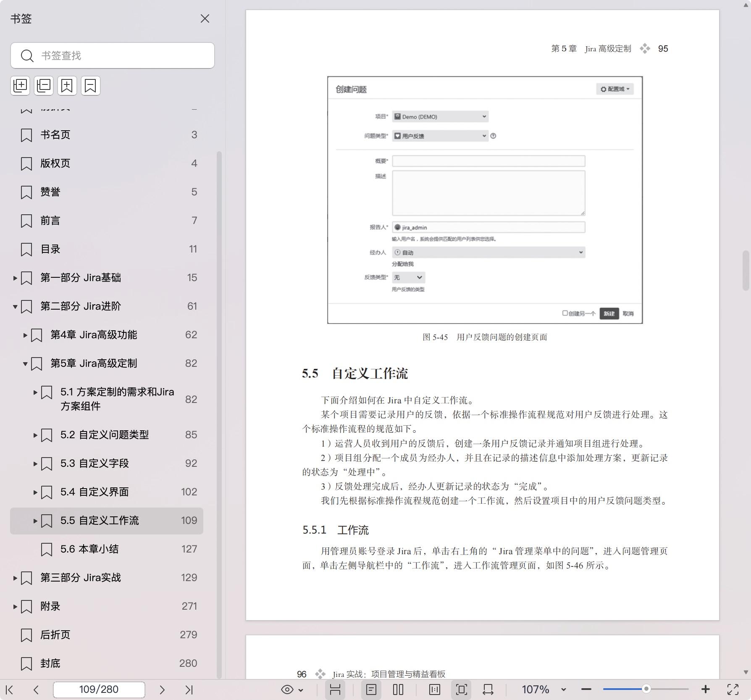
Task: Remove bookmark icon in toolbar
Action: [90, 86]
